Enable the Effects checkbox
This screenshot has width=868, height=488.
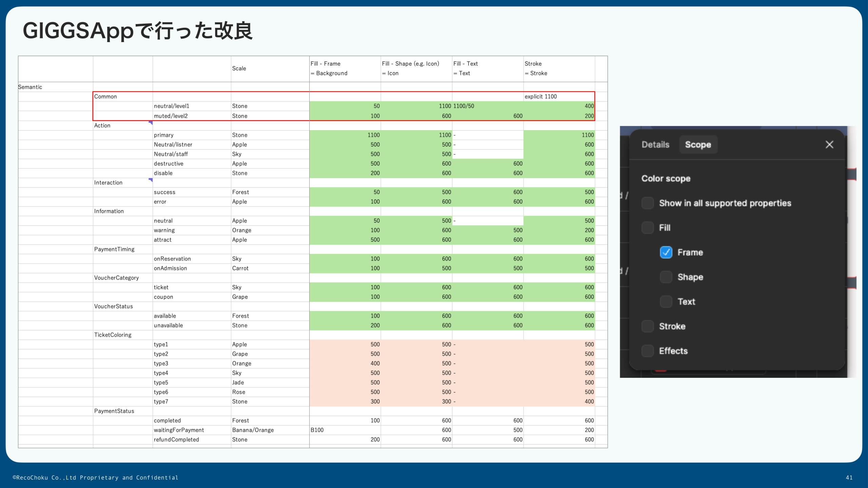(648, 351)
